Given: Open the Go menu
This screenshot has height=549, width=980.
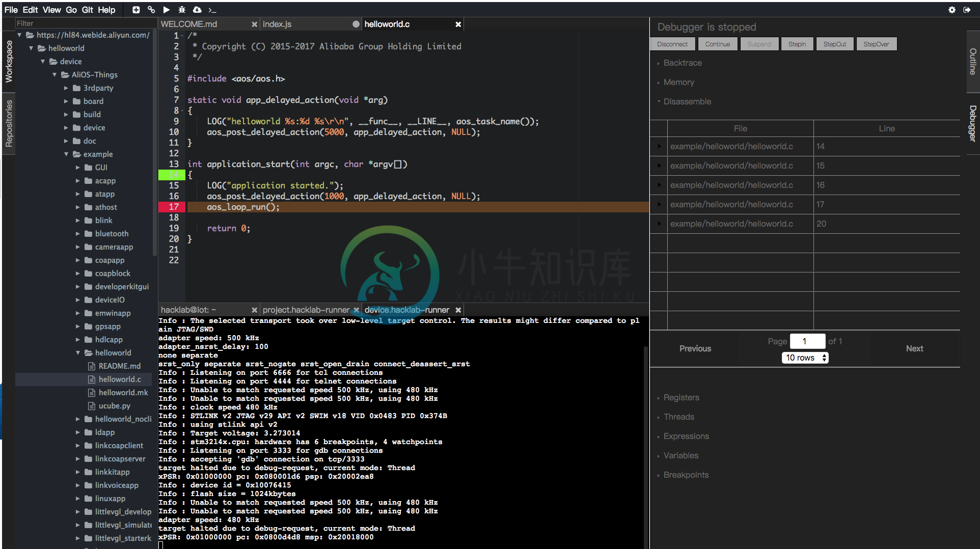Looking at the screenshot, I should click(x=71, y=10).
